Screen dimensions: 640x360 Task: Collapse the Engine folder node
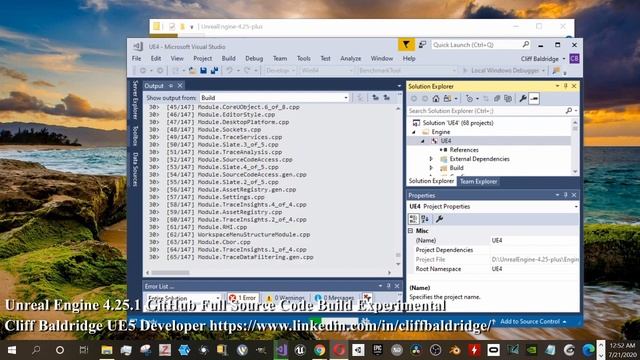tap(413, 132)
